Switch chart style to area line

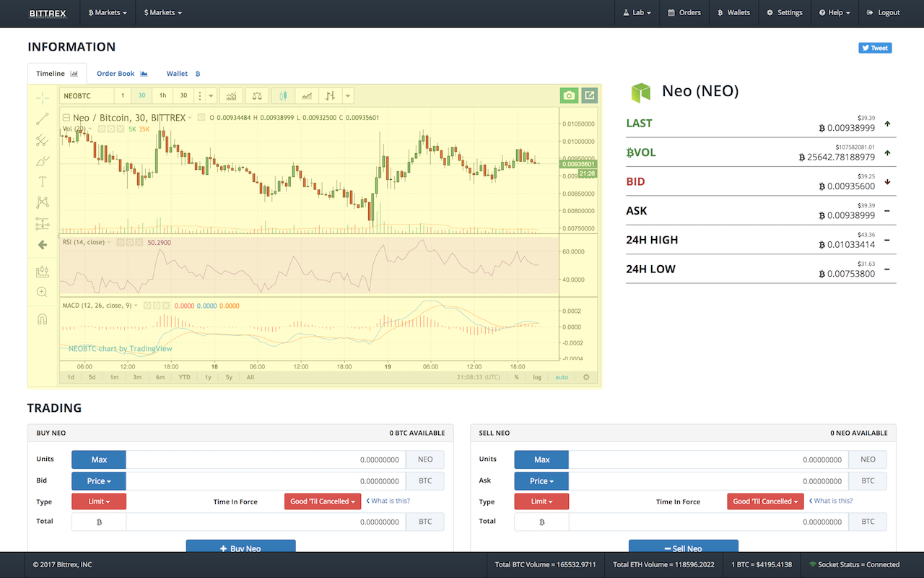307,95
